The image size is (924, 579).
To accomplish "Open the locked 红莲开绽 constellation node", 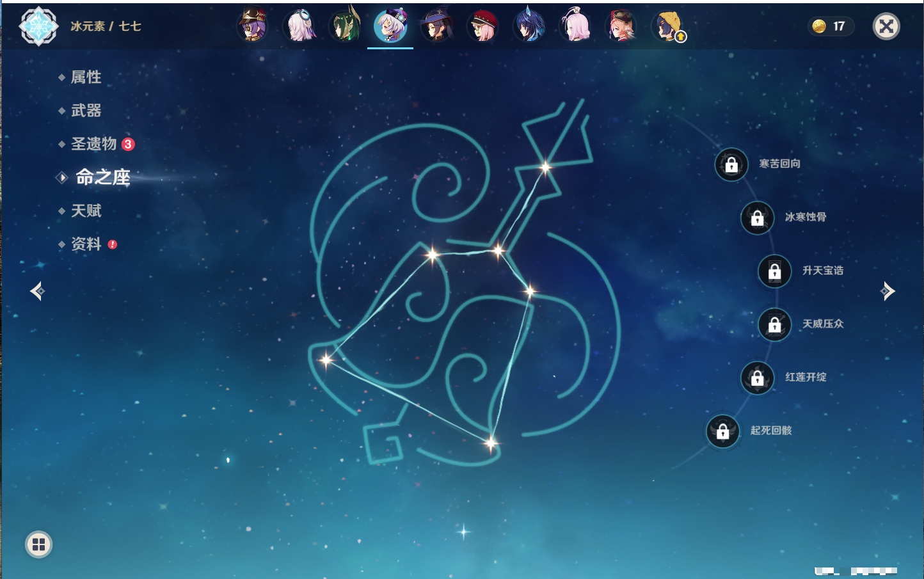I will 758,377.
